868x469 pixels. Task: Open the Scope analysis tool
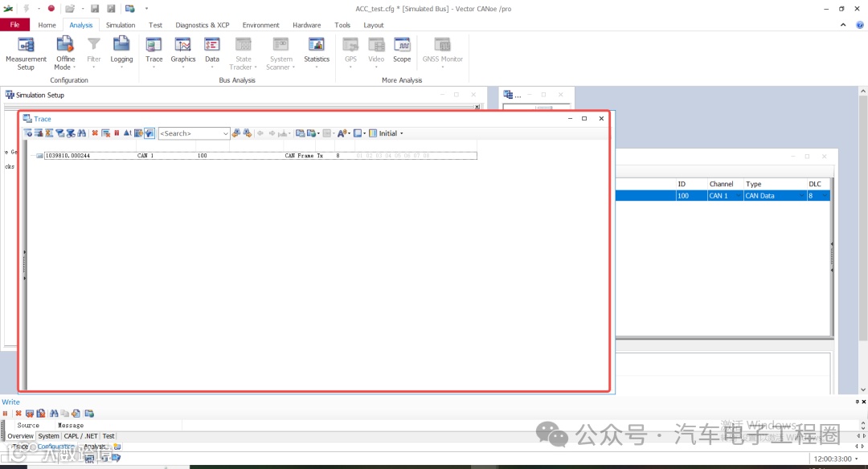point(402,51)
